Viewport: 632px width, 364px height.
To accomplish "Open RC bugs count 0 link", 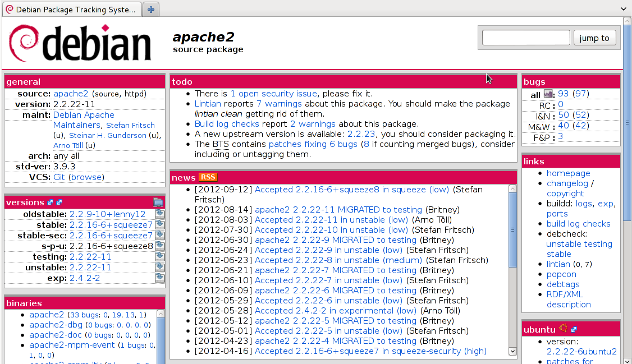I will (561, 105).
